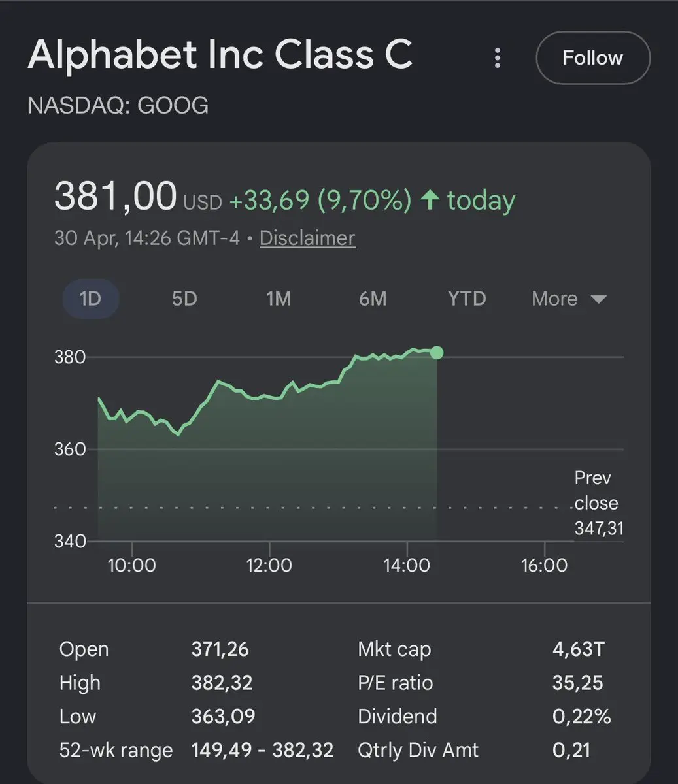Open the Disclaimer link

(307, 238)
